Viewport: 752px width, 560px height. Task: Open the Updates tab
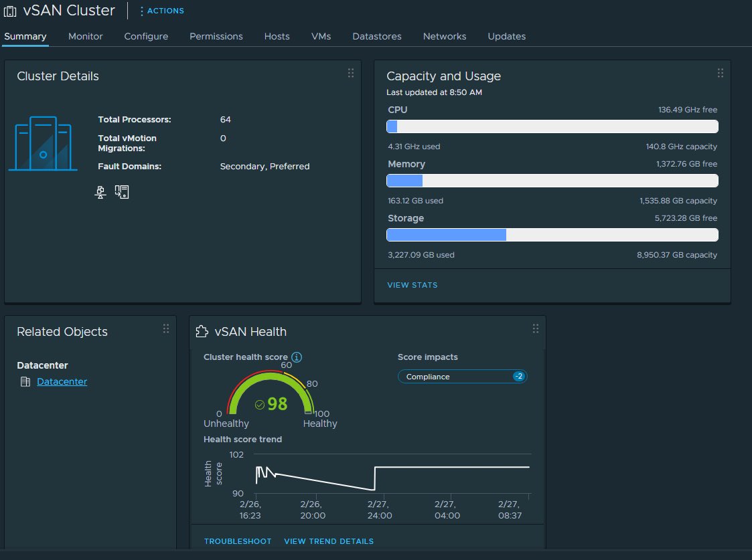click(506, 36)
